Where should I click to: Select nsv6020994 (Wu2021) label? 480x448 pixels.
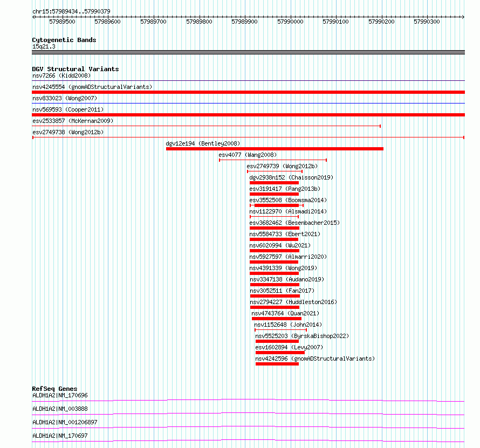click(x=280, y=245)
